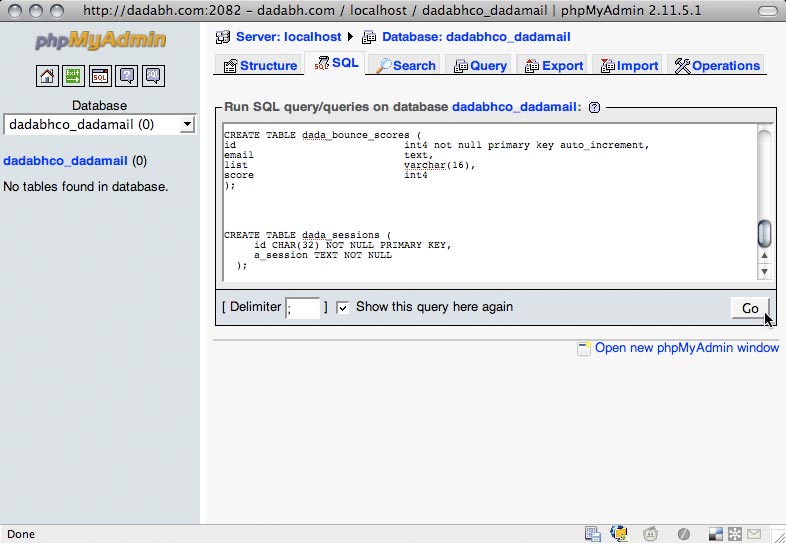Open Database: dadabhco_dadamail breadcrumb link

click(x=476, y=37)
